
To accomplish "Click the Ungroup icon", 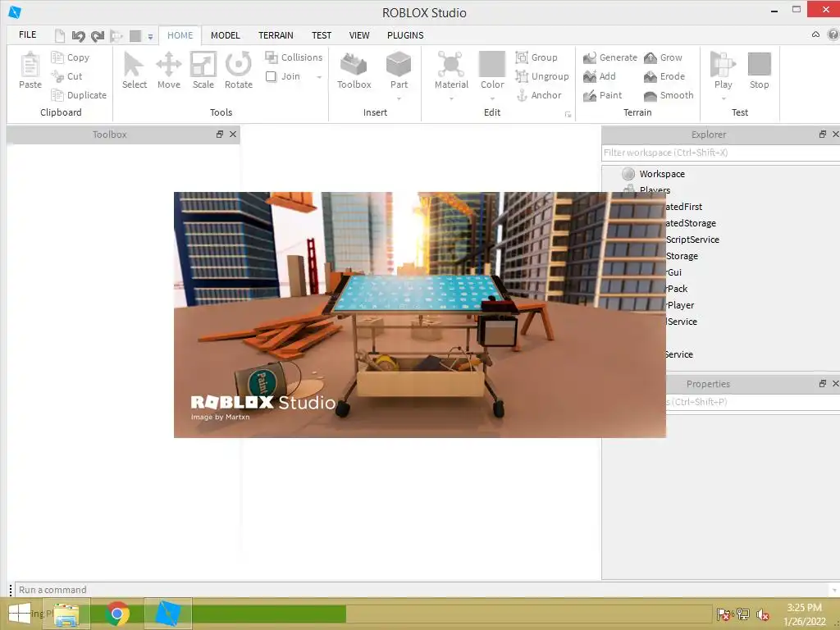I will tap(522, 76).
